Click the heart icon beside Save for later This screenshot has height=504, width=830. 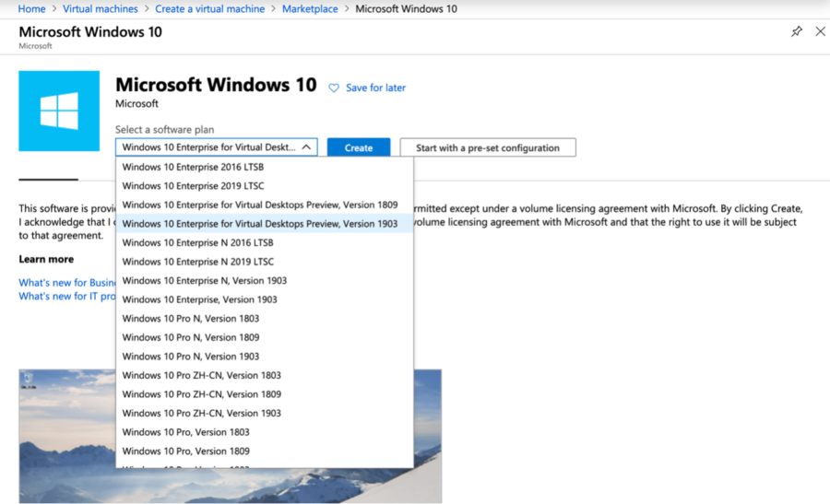(x=334, y=88)
